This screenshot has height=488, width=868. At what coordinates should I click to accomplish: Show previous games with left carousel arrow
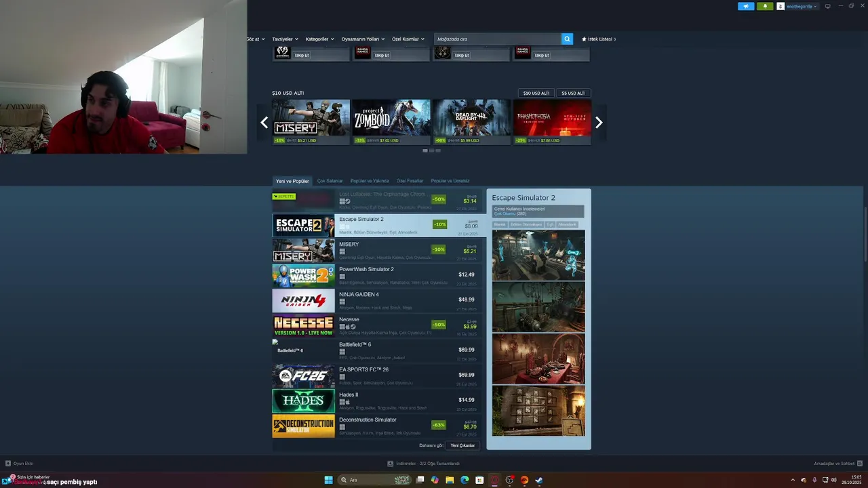(264, 123)
